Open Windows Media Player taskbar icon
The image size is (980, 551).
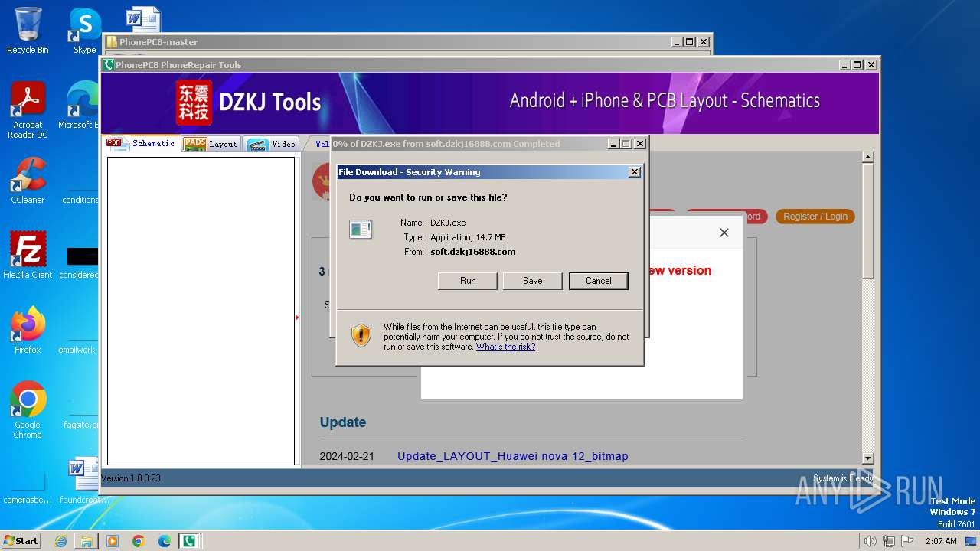pyautogui.click(x=113, y=541)
